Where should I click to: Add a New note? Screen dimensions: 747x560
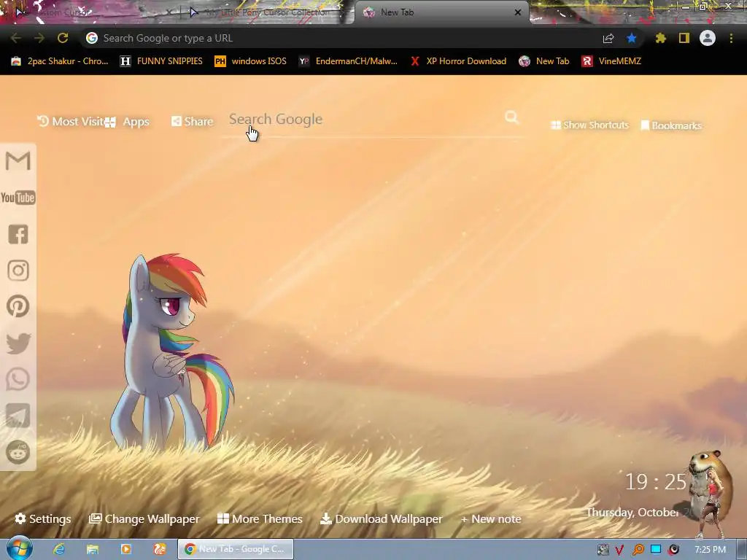tap(491, 519)
